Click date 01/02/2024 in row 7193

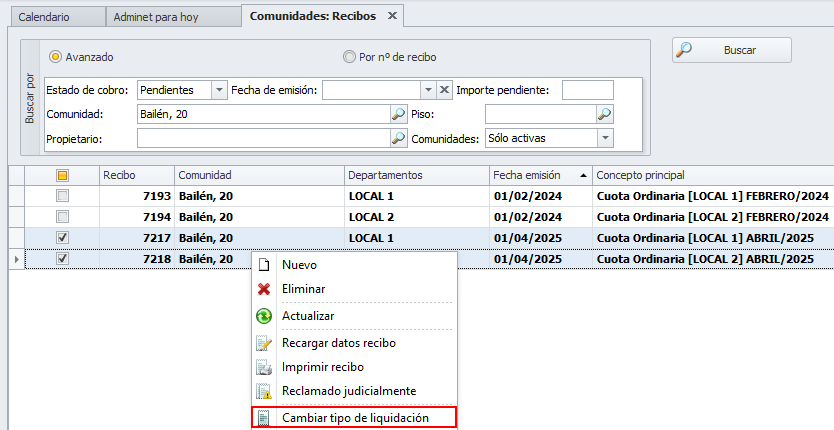[x=528, y=196]
